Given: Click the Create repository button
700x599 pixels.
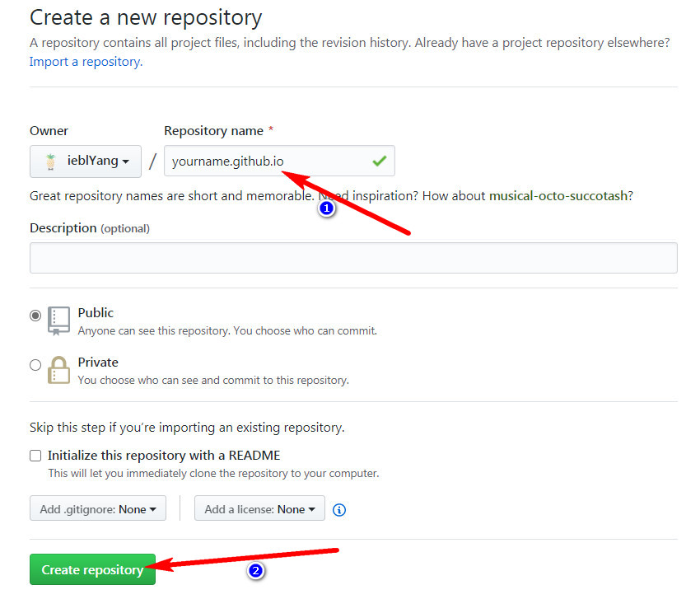Looking at the screenshot, I should (92, 569).
